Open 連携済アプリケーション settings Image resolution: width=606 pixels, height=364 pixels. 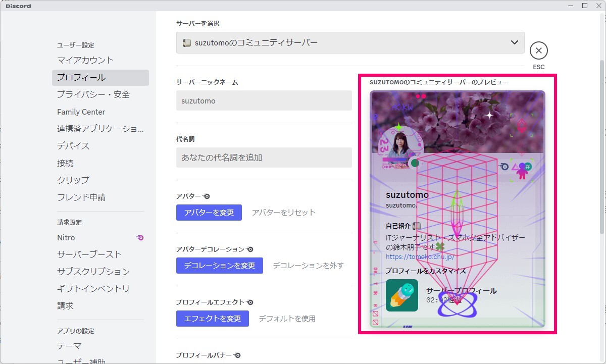point(100,129)
